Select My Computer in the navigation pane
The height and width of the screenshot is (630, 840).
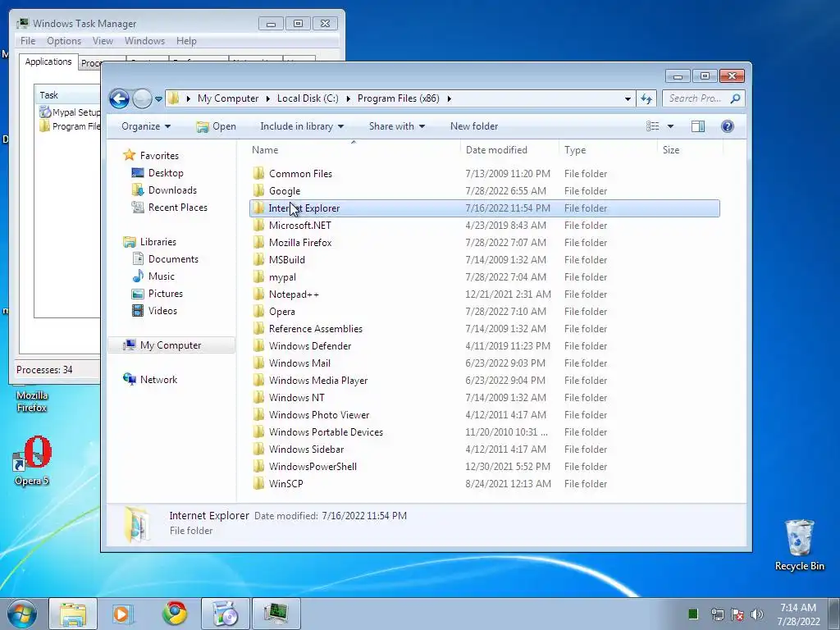tap(171, 345)
